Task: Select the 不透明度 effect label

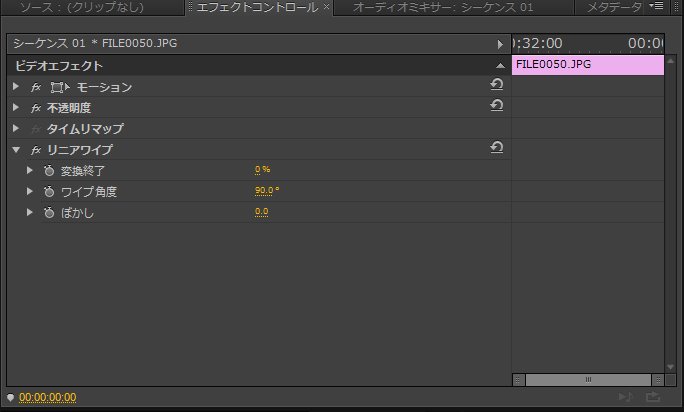Action: pos(69,108)
